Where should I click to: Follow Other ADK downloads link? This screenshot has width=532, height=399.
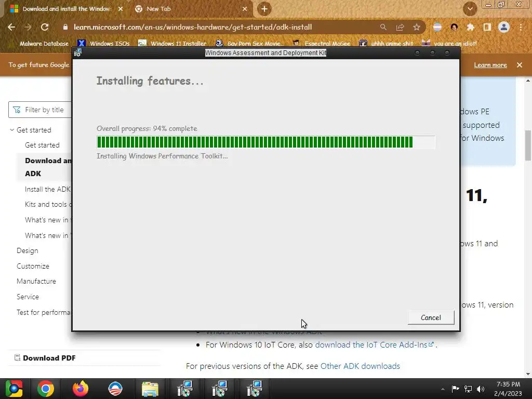click(x=360, y=366)
